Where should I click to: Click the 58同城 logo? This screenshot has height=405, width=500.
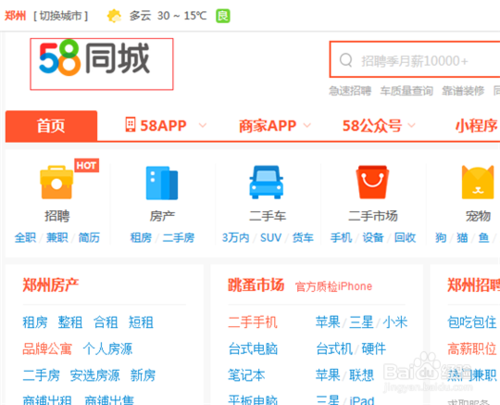click(x=94, y=59)
